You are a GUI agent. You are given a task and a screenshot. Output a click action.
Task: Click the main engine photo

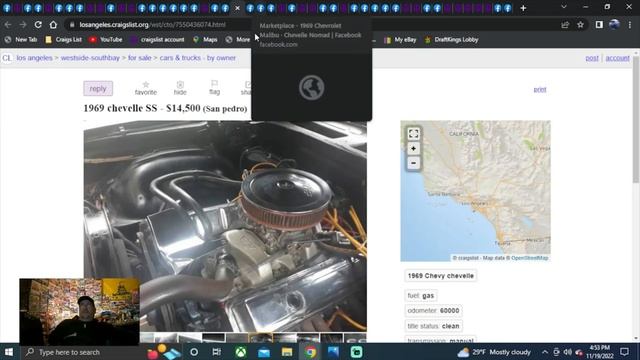click(225, 226)
